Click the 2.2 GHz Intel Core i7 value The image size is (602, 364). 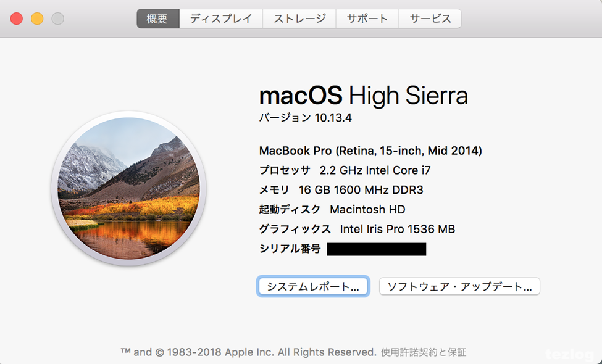pyautogui.click(x=375, y=170)
